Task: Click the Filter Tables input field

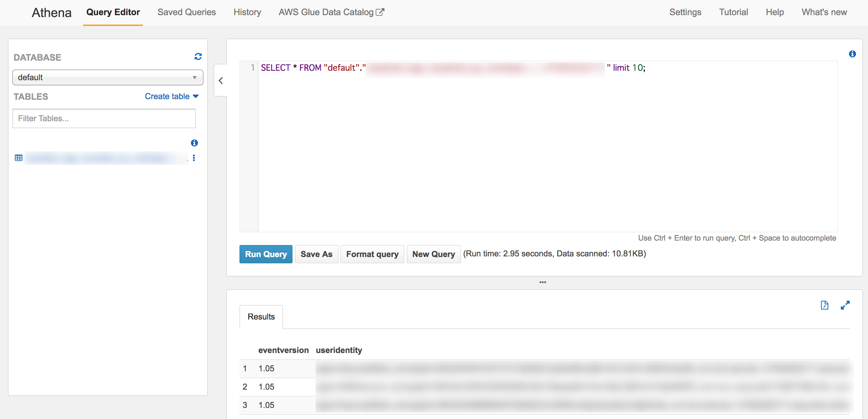Action: 104,118
